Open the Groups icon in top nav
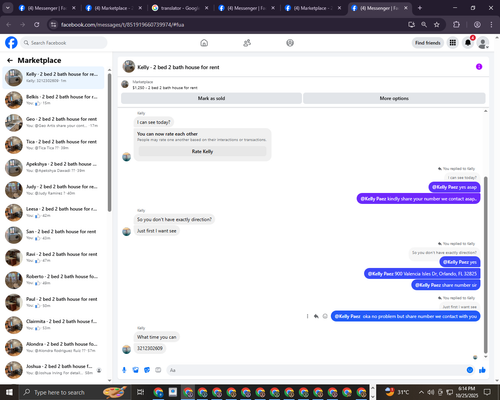The image size is (500, 400). (290, 43)
